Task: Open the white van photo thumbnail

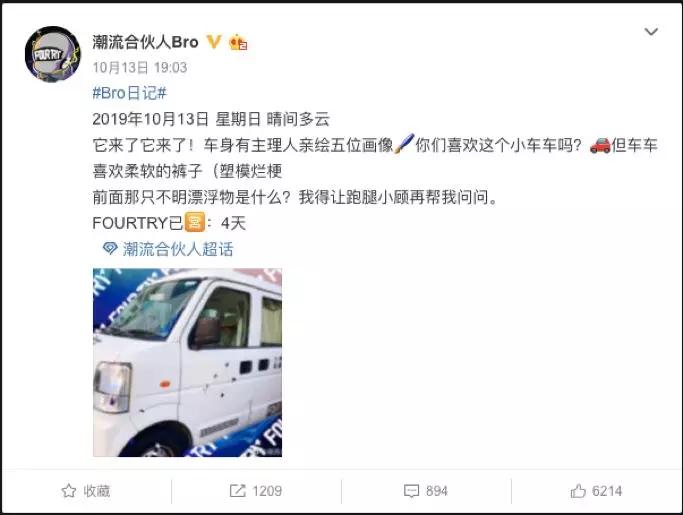Action: pos(187,363)
